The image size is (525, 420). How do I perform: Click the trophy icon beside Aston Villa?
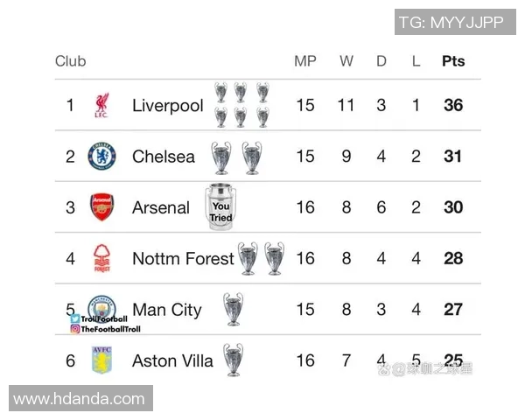pos(233,360)
